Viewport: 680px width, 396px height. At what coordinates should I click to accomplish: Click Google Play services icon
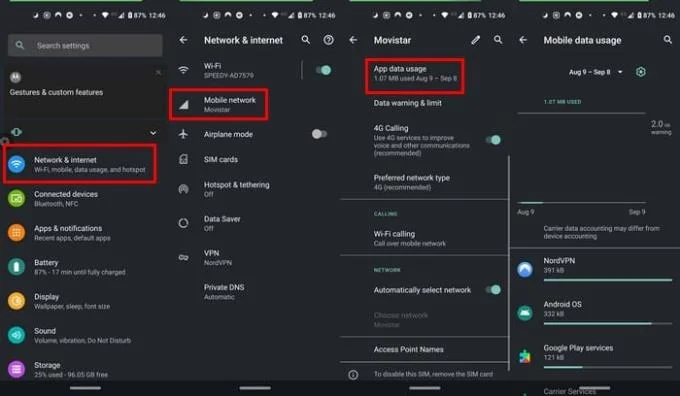pos(525,356)
